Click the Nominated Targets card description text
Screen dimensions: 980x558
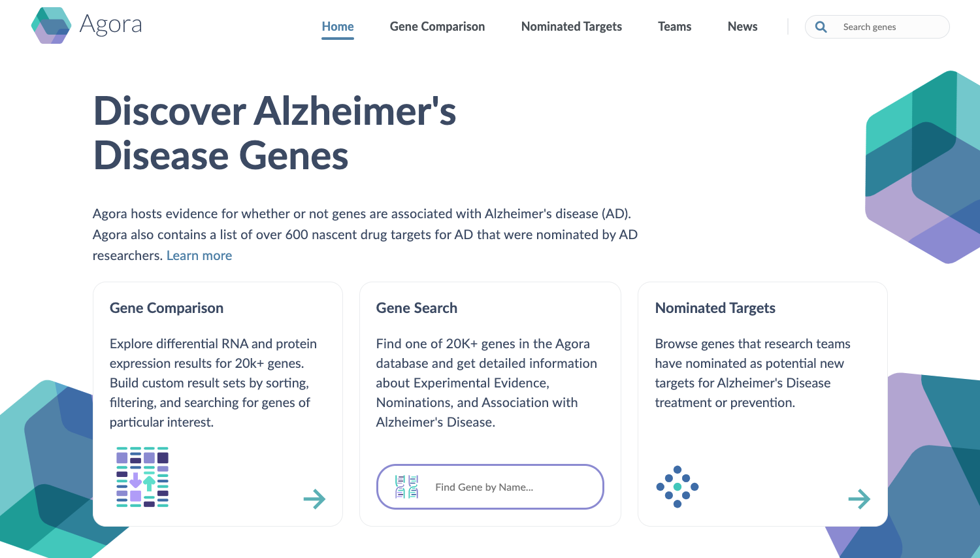tap(753, 373)
